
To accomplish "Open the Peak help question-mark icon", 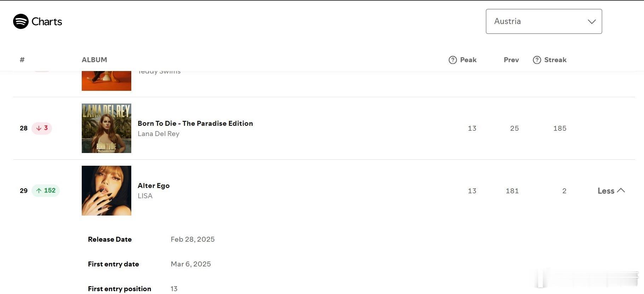I will coord(453,60).
